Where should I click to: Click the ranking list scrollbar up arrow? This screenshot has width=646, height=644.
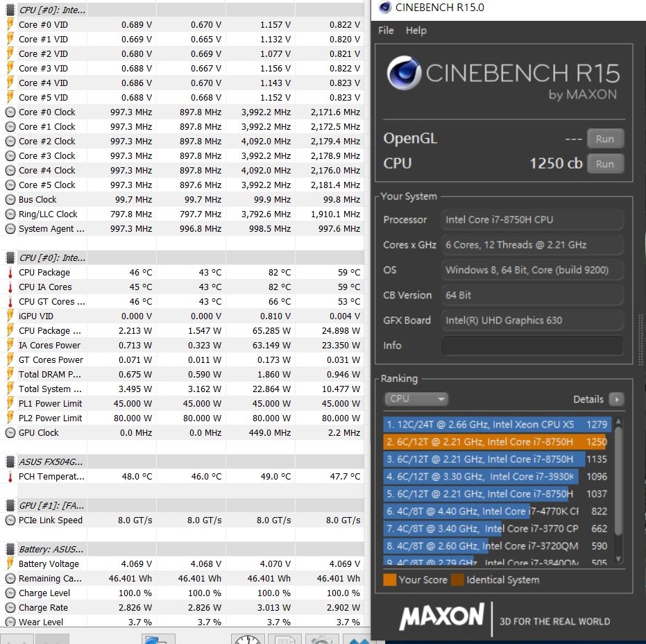pos(618,422)
